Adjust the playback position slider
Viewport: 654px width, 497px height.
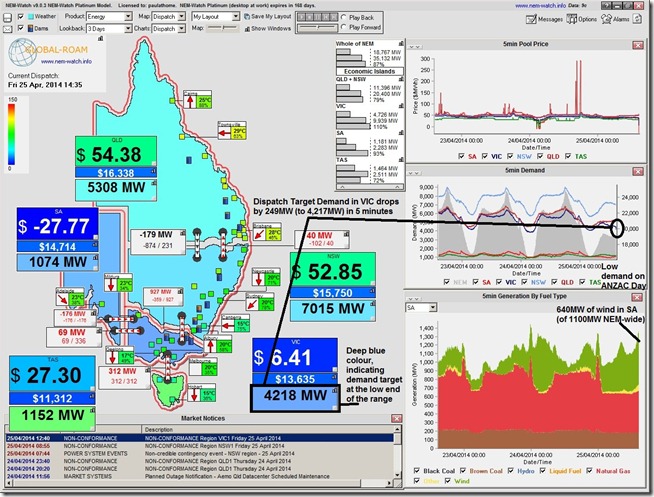(x=318, y=28)
